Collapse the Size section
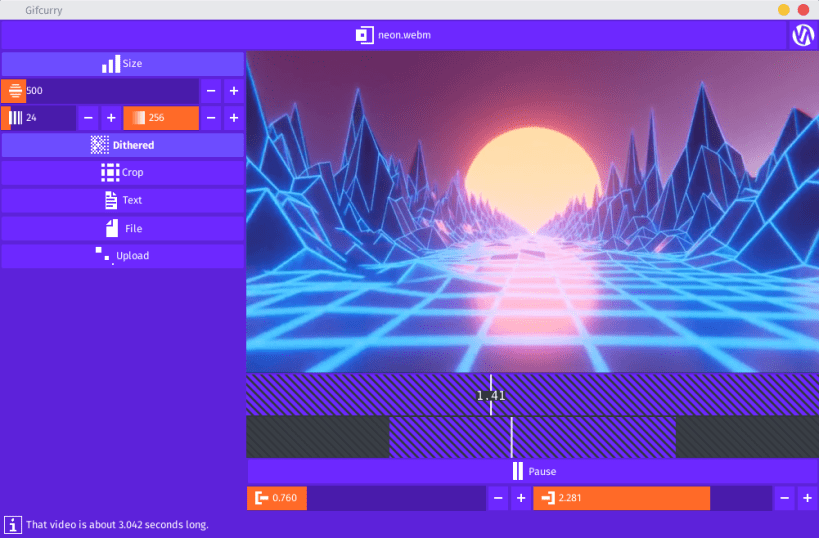819x538 pixels. pyautogui.click(x=123, y=64)
